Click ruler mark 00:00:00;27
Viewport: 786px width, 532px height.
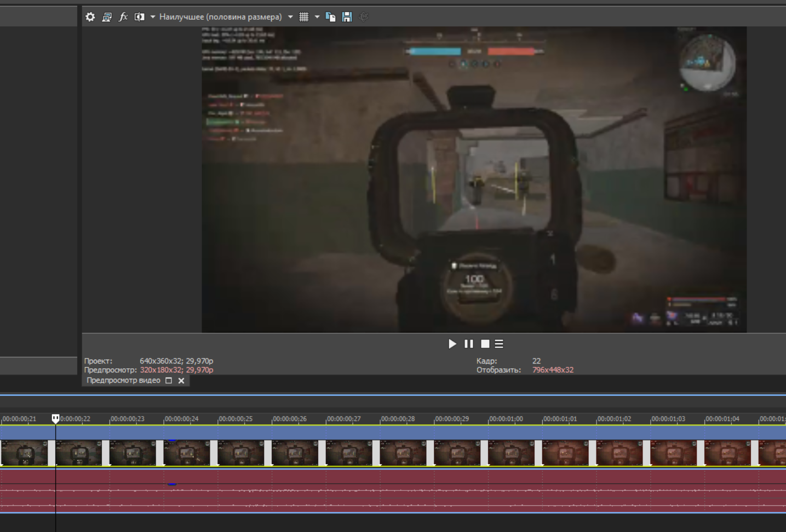[x=344, y=419]
